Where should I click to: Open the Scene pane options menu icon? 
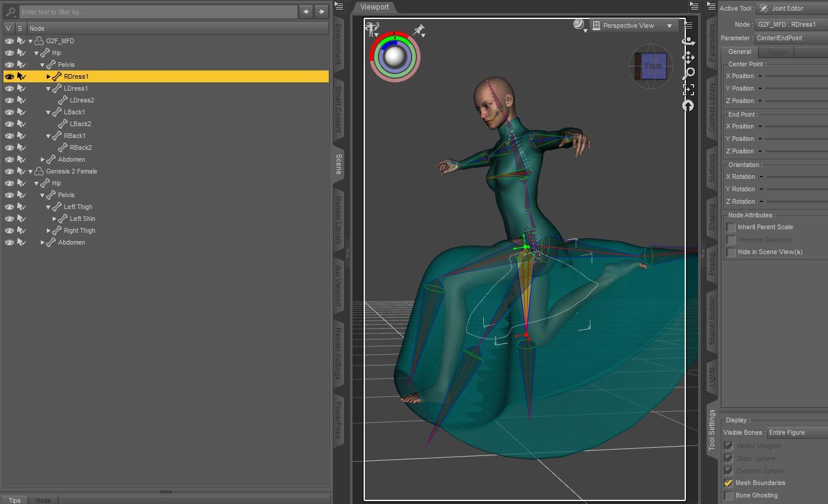[339, 6]
